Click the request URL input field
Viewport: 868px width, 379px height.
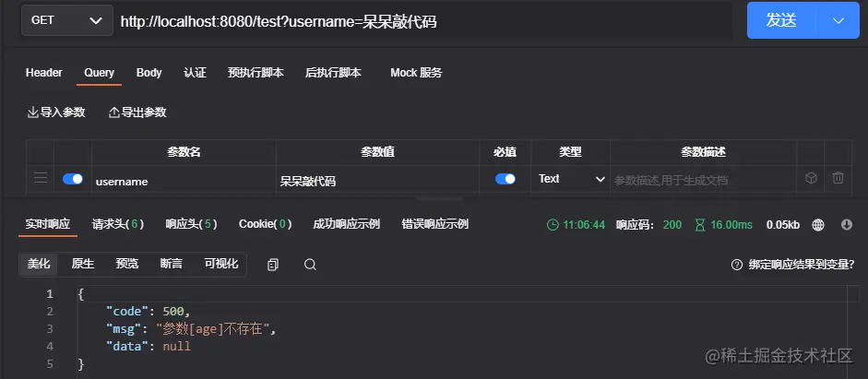[x=425, y=21]
